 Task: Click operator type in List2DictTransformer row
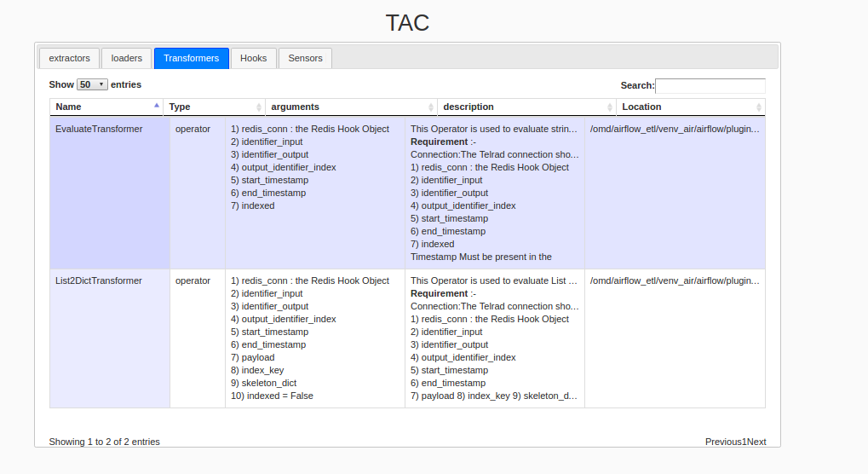coord(193,280)
